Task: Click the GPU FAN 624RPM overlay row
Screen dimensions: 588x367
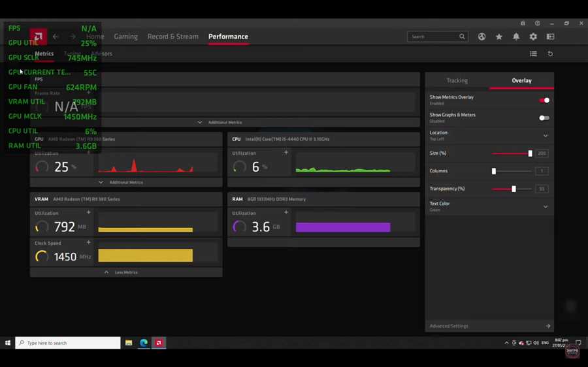Action: click(52, 87)
